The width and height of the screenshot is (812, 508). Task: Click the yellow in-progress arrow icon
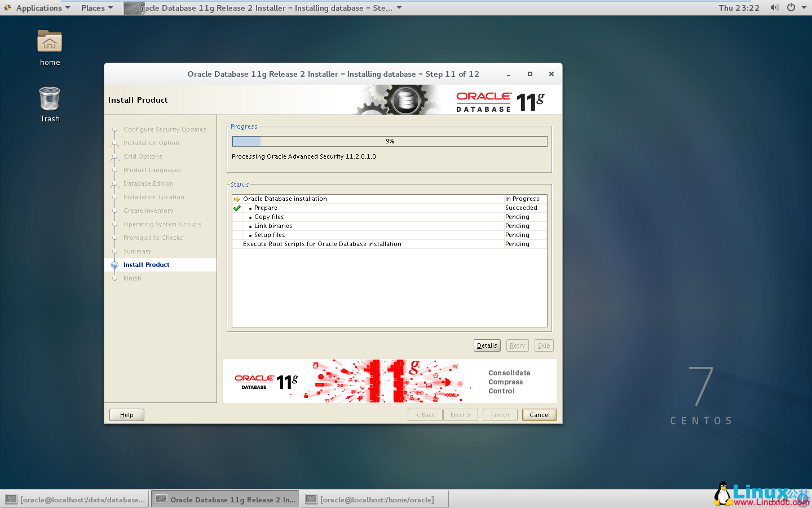pyautogui.click(x=237, y=199)
